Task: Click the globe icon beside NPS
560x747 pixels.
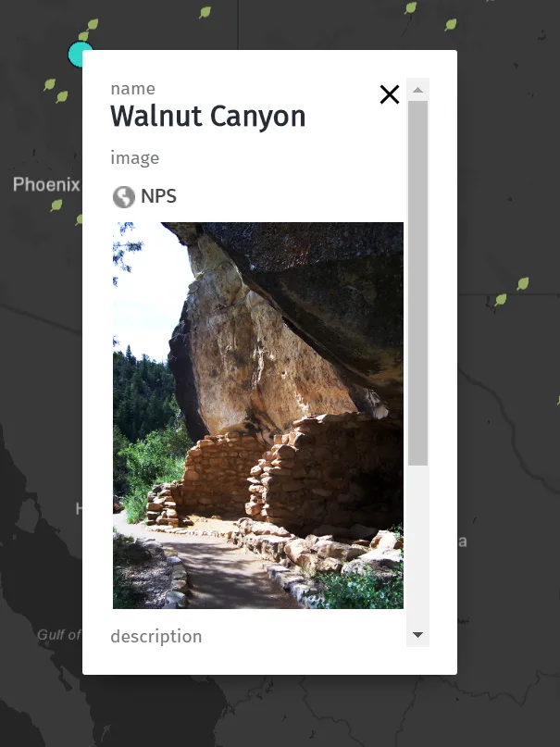Action: pyautogui.click(x=124, y=196)
